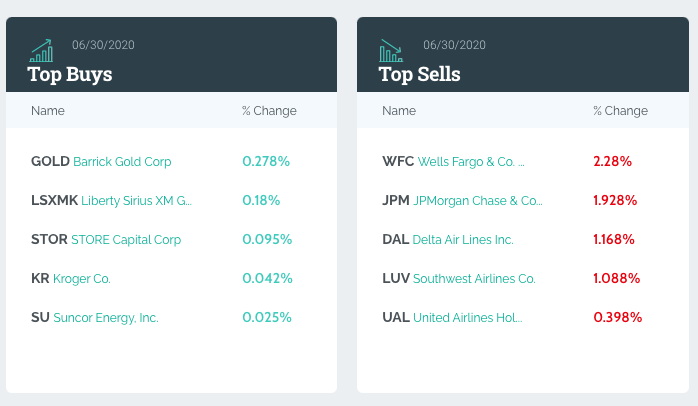698x406 pixels.
Task: Open the Barrick Gold Corp link
Action: click(x=122, y=162)
